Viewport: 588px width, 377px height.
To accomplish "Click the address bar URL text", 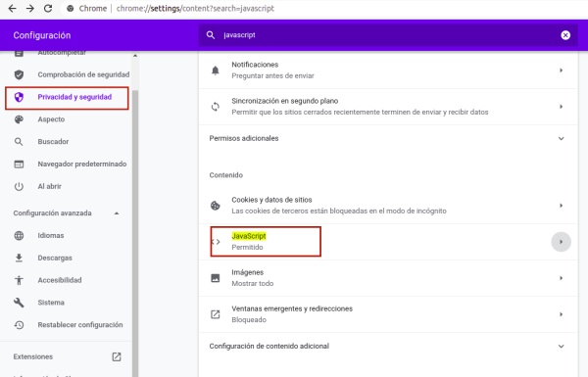I will pos(195,8).
